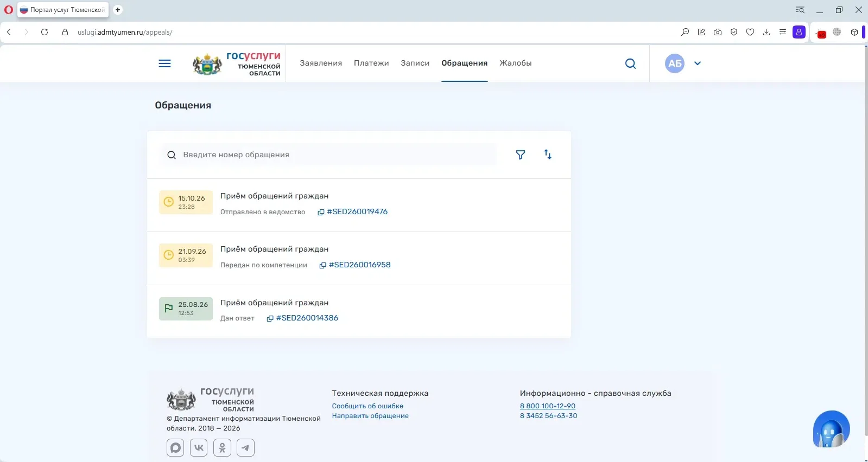Screen dimensions: 868x462
Task: Open the Telegram social link in footer
Action: coord(246,448)
